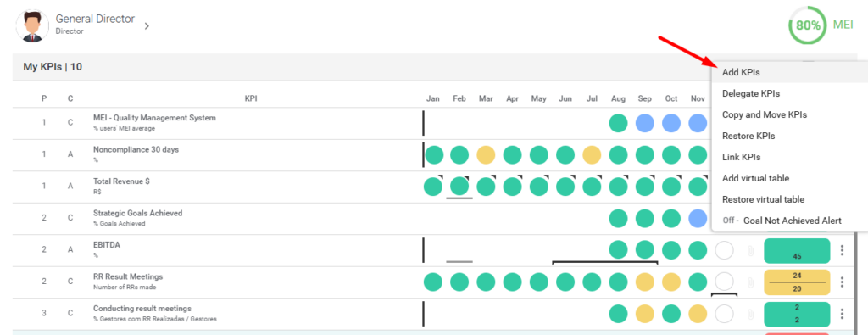Select blue November circle for Strategic Goals Achieved
Screen dimensions: 868x335
click(698, 219)
